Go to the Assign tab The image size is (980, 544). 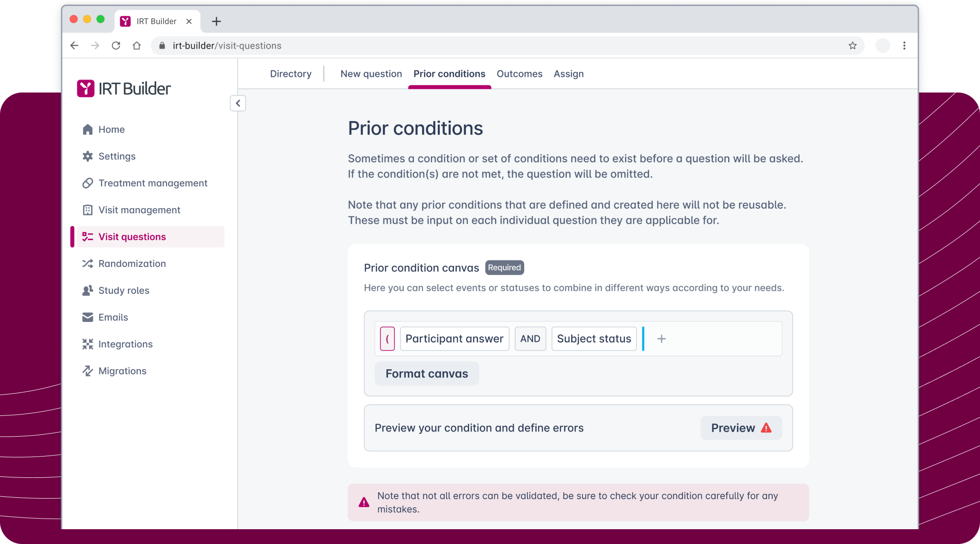[x=568, y=74]
